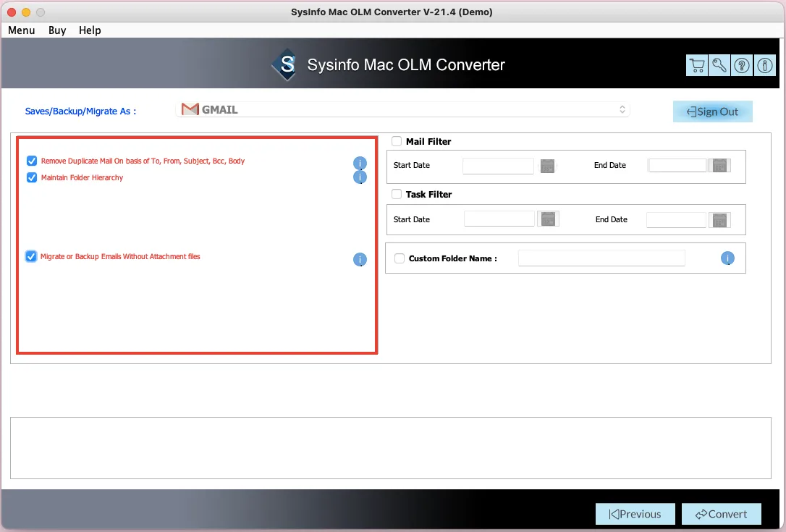Image resolution: width=786 pixels, height=532 pixels.
Task: Open Task Filter Start Date calendar picker
Action: coord(548,219)
